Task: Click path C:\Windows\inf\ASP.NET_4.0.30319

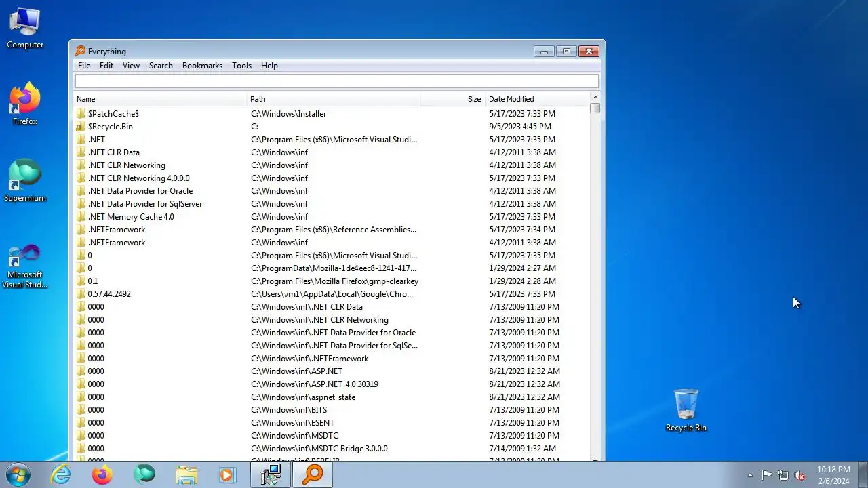Action: coord(314,384)
